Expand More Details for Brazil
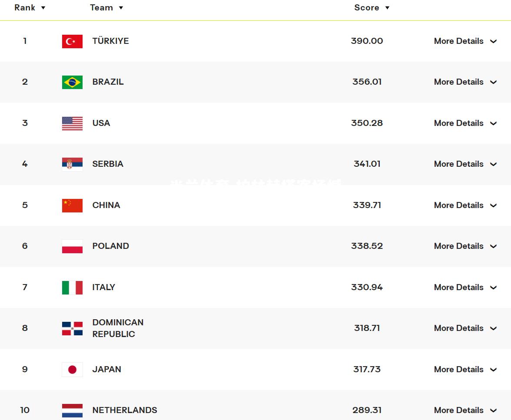This screenshot has height=420, width=511. pos(465,82)
